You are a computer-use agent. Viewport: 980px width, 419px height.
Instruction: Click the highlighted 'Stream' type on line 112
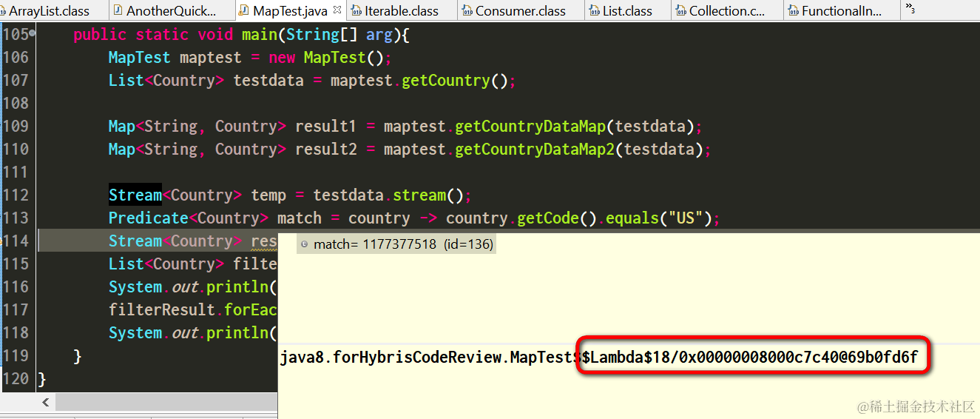coord(135,195)
